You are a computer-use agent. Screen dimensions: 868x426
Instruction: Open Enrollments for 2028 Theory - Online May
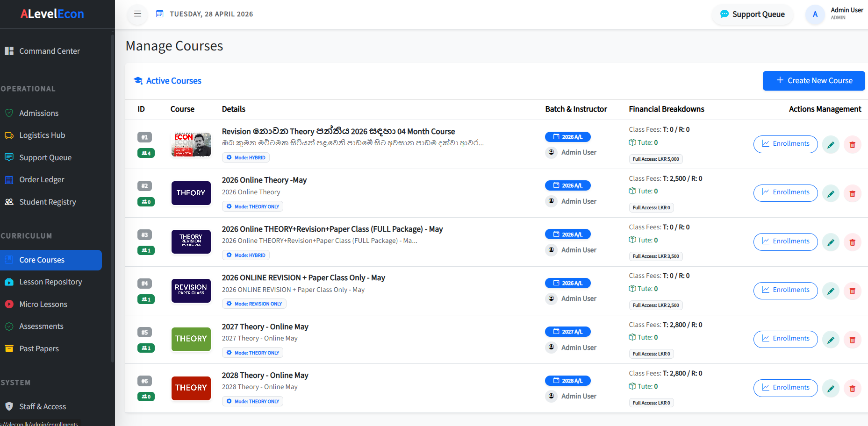click(x=785, y=388)
